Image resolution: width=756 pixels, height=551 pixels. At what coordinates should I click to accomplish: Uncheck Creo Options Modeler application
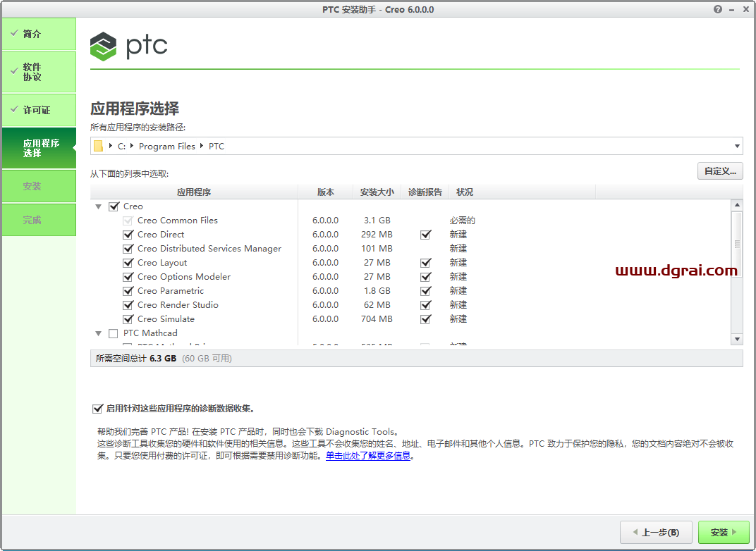[x=128, y=277]
